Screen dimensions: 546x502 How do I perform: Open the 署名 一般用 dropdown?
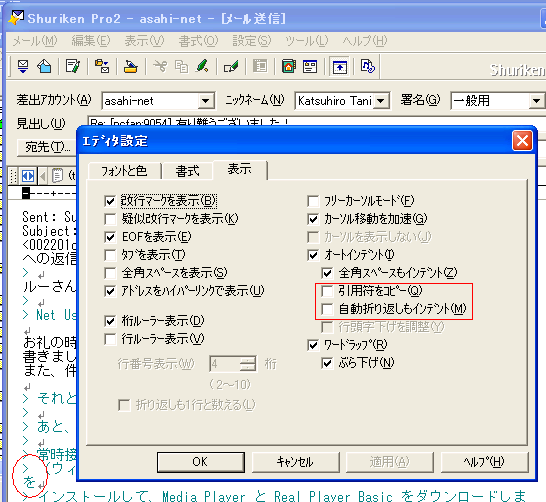536,101
